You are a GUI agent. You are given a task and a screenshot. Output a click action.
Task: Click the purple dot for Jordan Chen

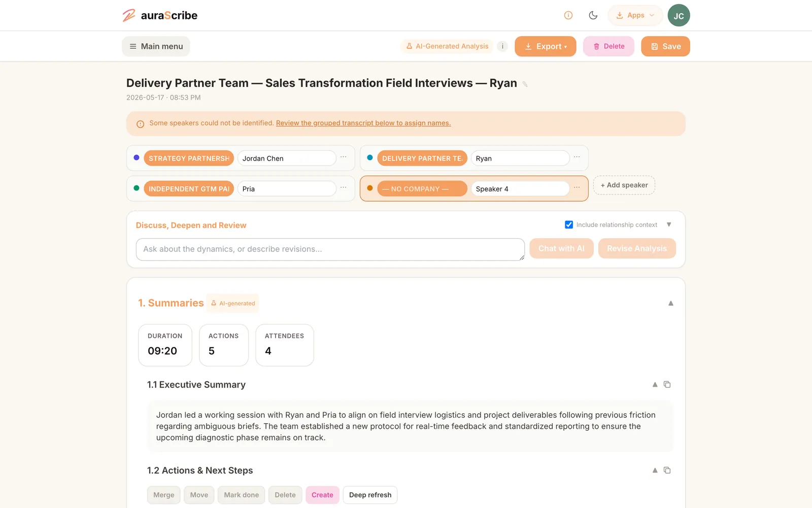(137, 157)
